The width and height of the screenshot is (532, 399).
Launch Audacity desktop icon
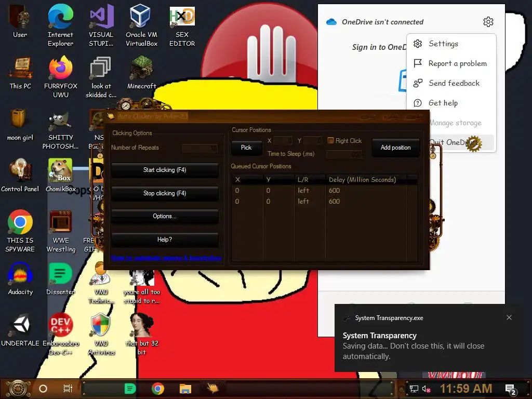[x=20, y=279]
